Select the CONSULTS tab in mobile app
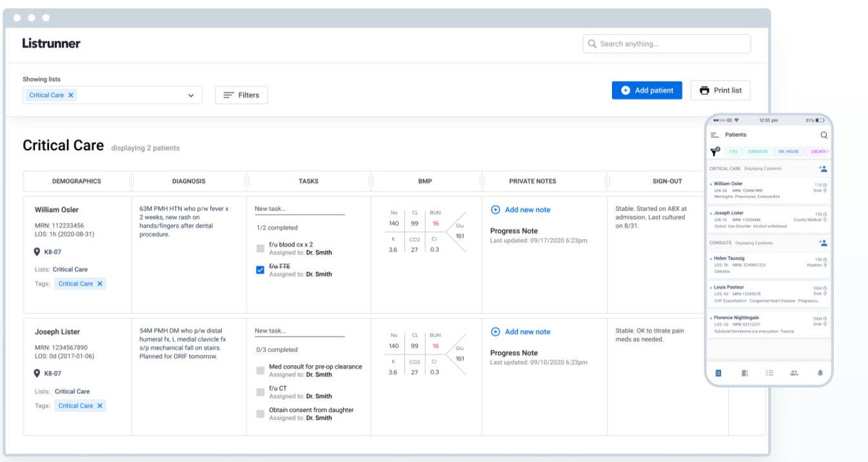Viewport: 868px width, 462px height. 757,152
